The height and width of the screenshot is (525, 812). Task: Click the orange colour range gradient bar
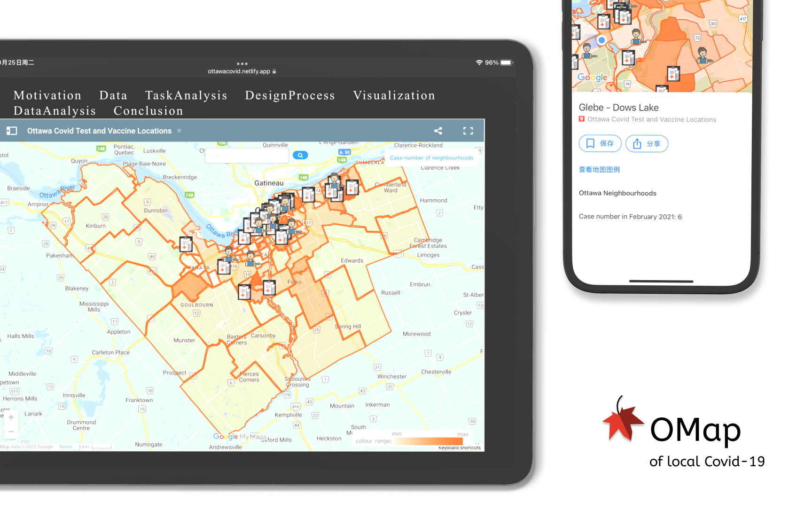tap(429, 441)
